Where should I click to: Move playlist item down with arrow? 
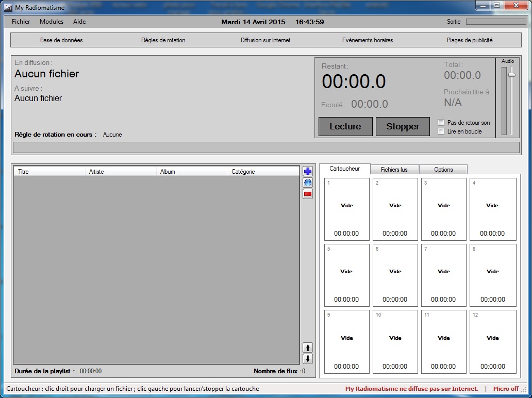pyautogui.click(x=308, y=359)
